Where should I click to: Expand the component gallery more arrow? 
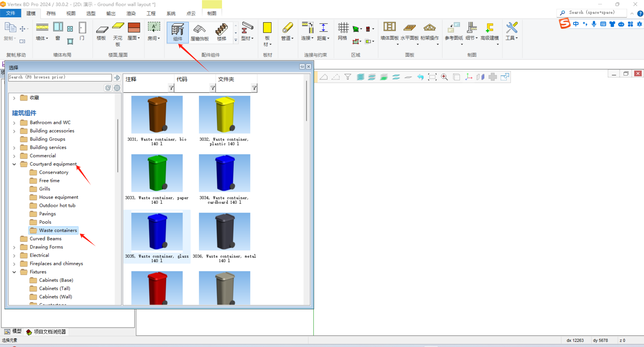point(236,40)
